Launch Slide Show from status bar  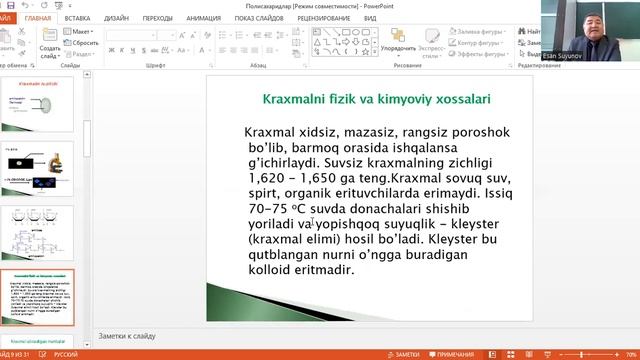(547, 354)
